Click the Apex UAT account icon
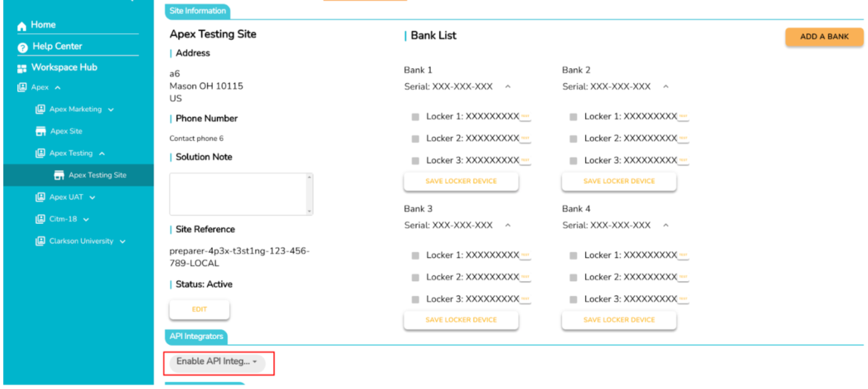Image resolution: width=868 pixels, height=389 pixels. coord(41,198)
